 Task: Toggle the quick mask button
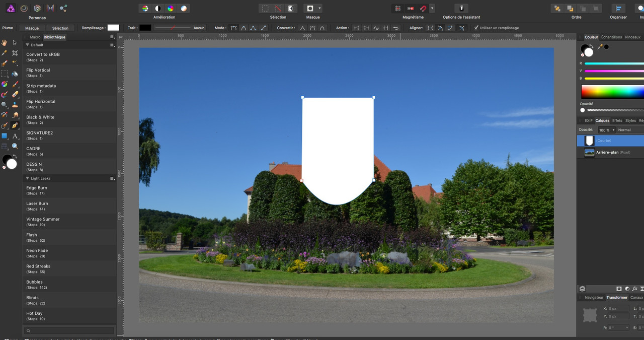[x=310, y=8]
